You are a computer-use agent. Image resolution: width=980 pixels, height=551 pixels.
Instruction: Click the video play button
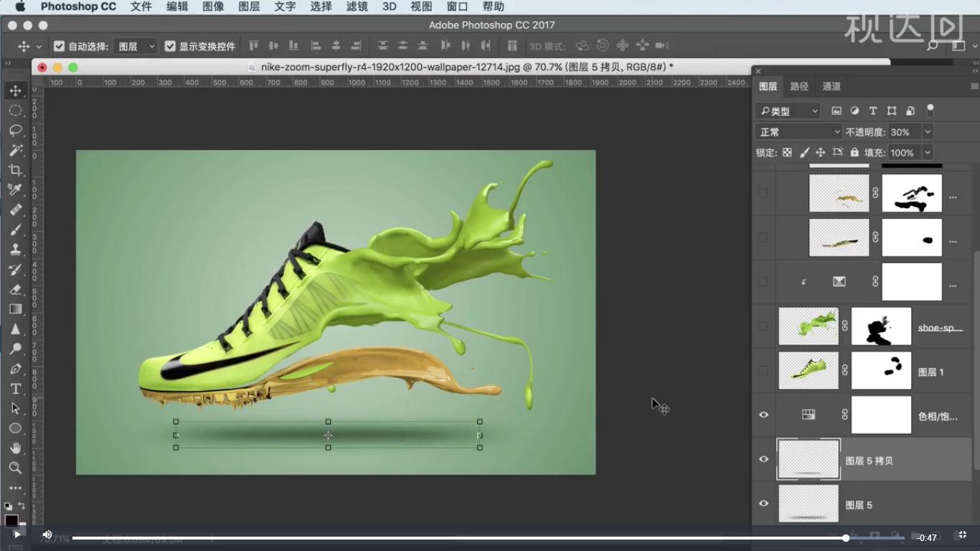tap(17, 534)
